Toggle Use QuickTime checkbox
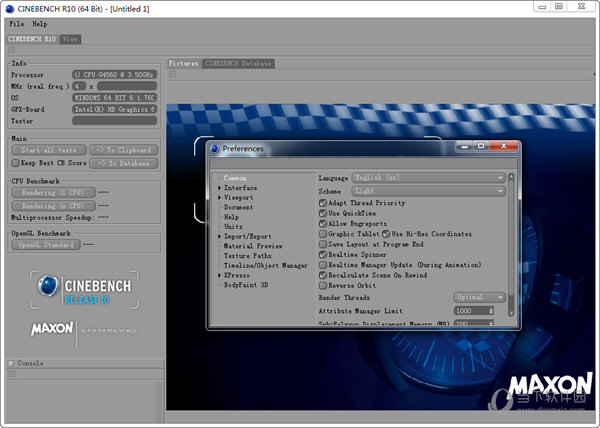600x428 pixels. tap(323, 213)
